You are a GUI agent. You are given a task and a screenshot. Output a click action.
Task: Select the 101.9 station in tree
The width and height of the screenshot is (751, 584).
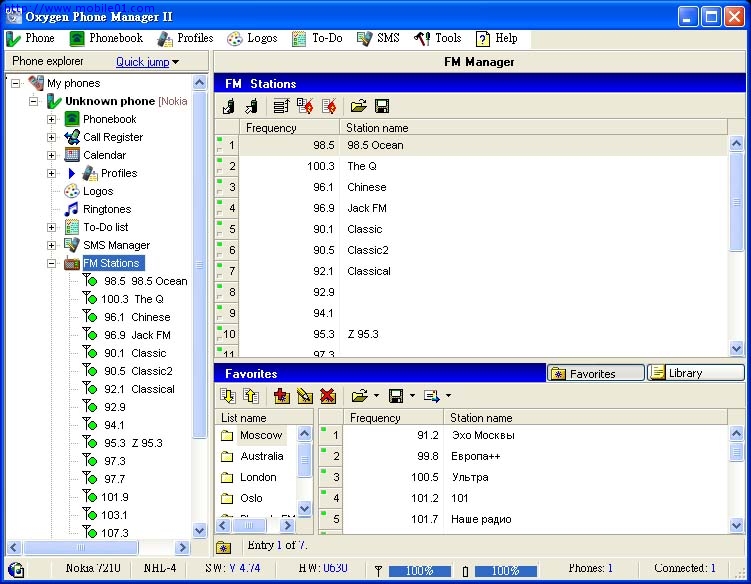pyautogui.click(x=114, y=497)
